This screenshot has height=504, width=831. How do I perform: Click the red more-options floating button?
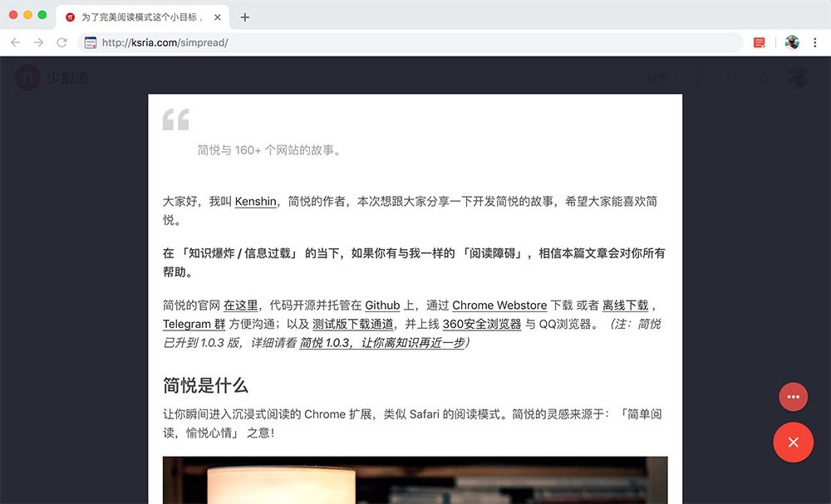[x=794, y=397]
